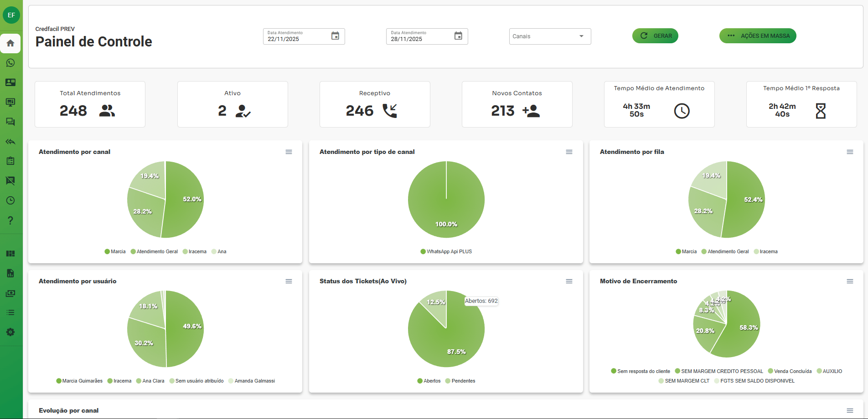Viewport: 868px width, 419px height.
Task: Open settings gear icon in sidebar
Action: [x=10, y=332]
